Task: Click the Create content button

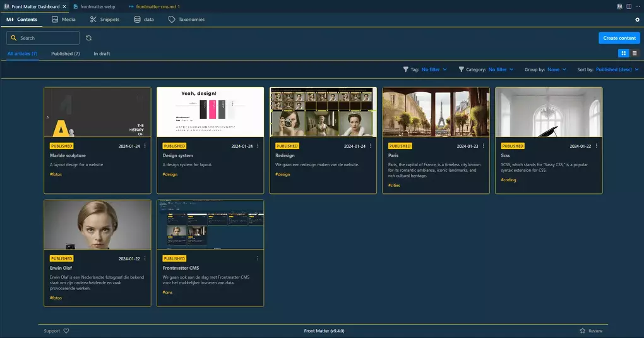Action: [619, 38]
